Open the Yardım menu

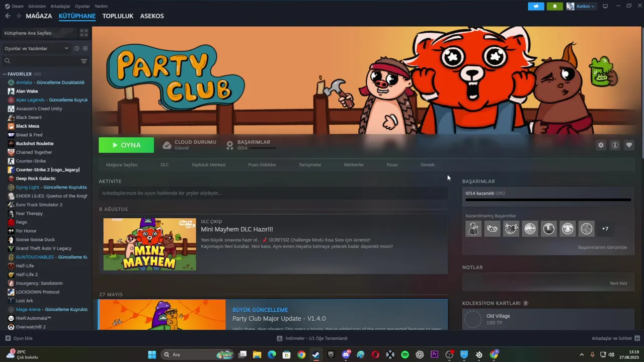(101, 6)
